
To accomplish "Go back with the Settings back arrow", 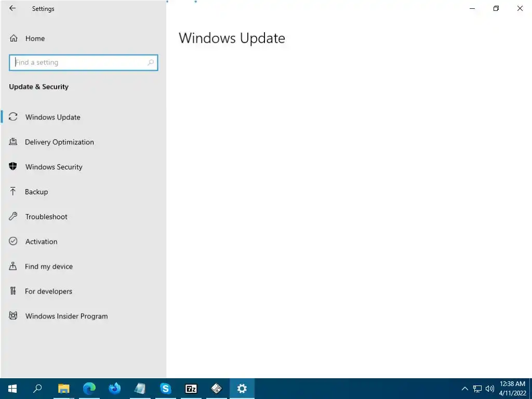I will pos(12,8).
